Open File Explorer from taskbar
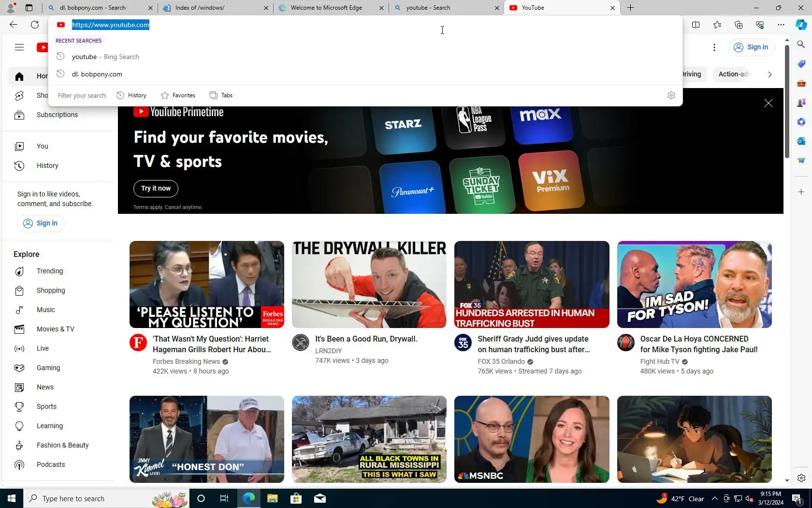This screenshot has width=812, height=508. (x=272, y=498)
